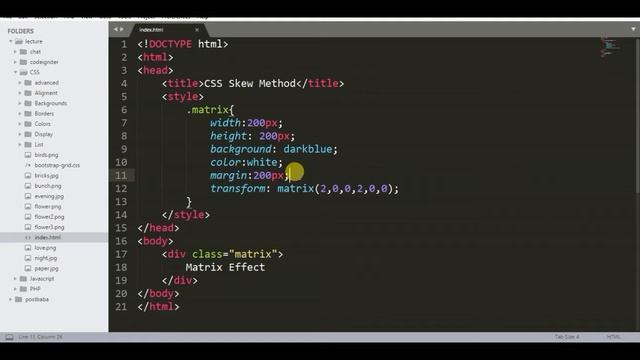Viewport: 640px width, 360px height.
Task: Click the image icon beside love.png
Action: [28, 248]
